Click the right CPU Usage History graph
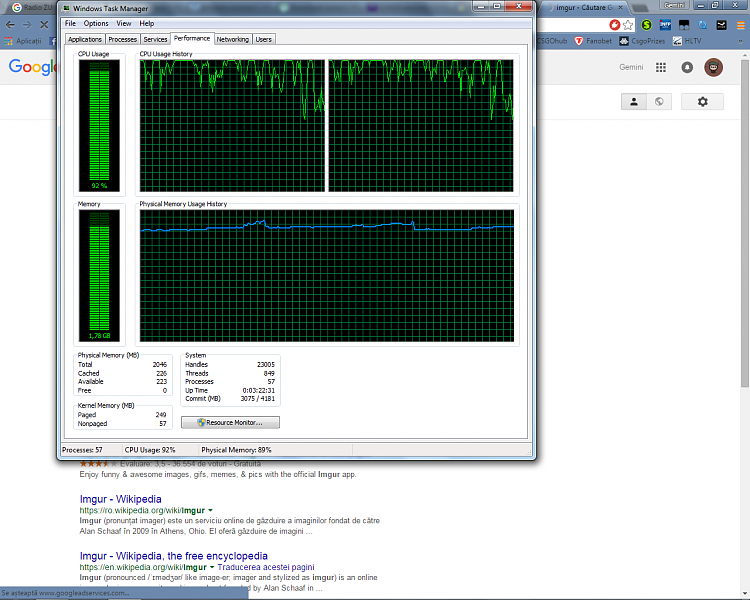Screen dimensions: 750x600 (421, 125)
